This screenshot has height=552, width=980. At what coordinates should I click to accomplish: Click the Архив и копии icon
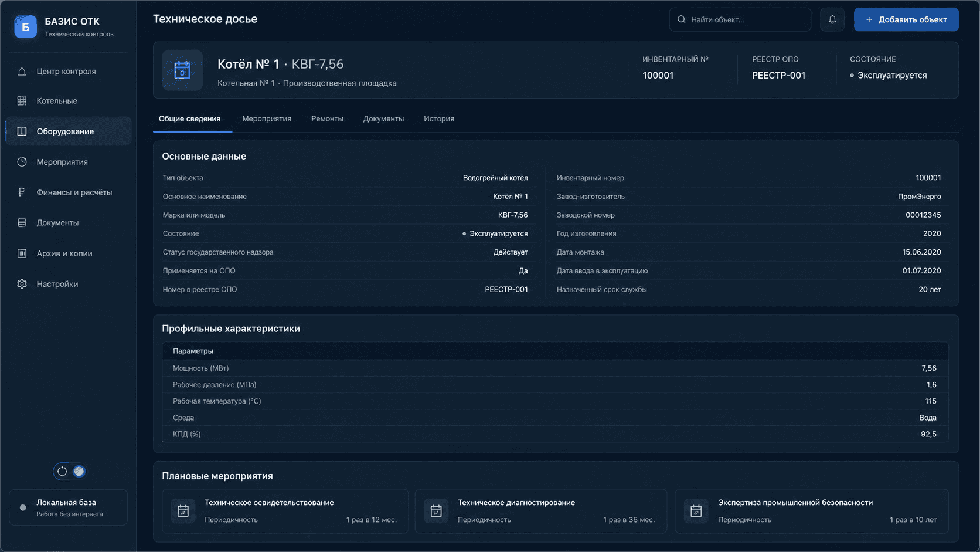22,253
